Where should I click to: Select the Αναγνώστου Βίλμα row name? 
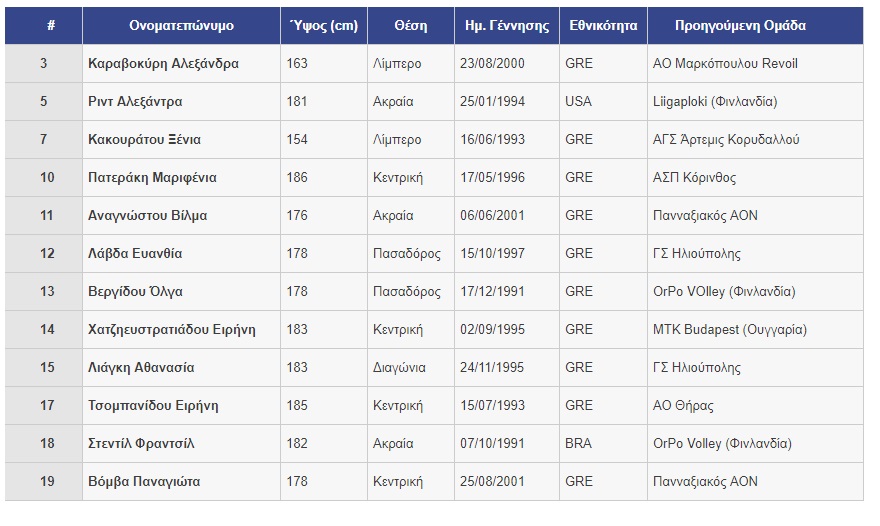point(147,216)
